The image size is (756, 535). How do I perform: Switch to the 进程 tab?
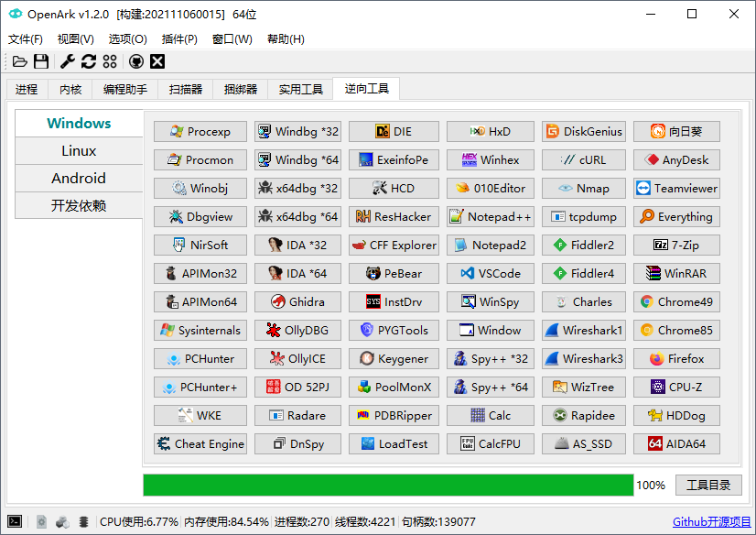[27, 89]
